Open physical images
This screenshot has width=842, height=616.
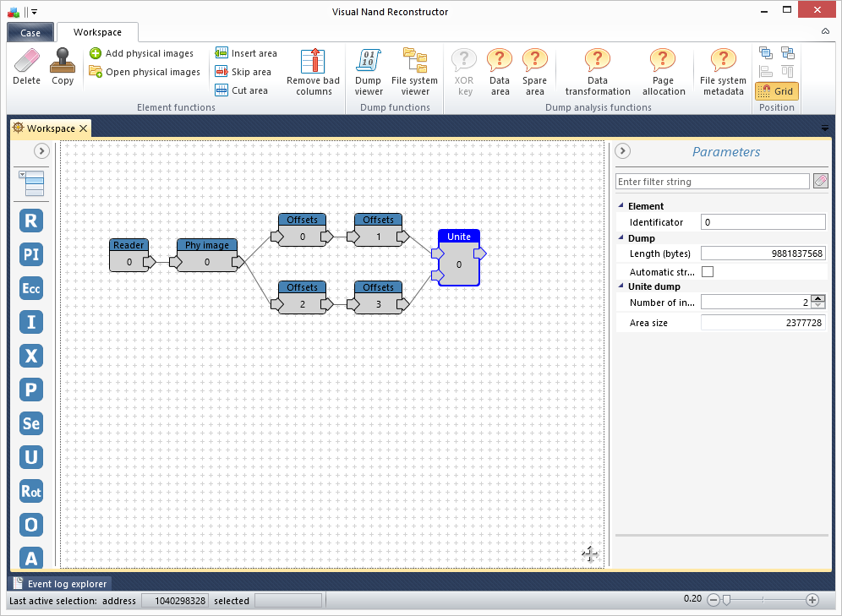(x=145, y=72)
